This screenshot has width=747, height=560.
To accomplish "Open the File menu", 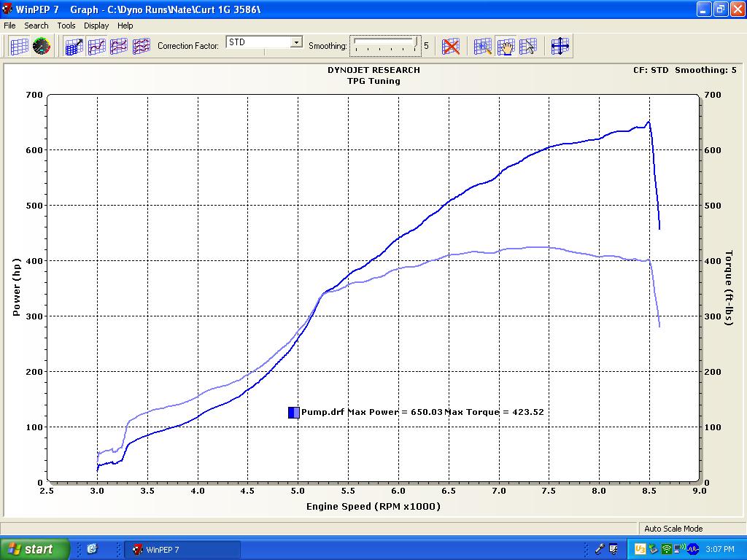I will [9, 26].
